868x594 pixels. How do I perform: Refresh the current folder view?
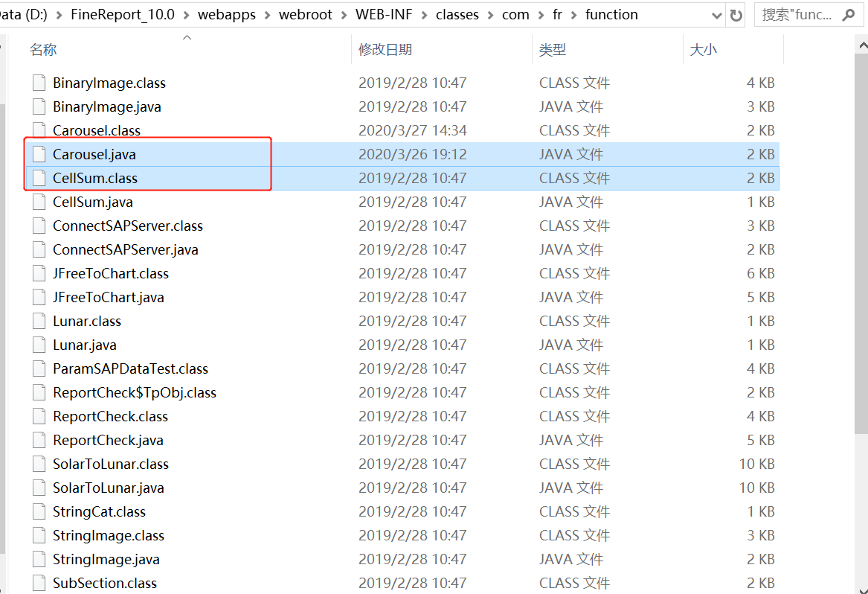click(x=736, y=15)
